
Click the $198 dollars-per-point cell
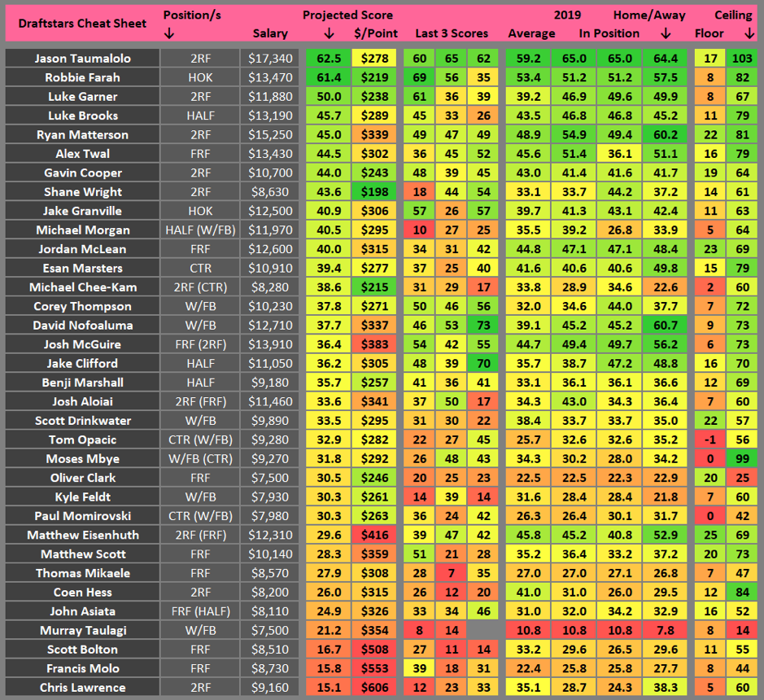pos(374,192)
